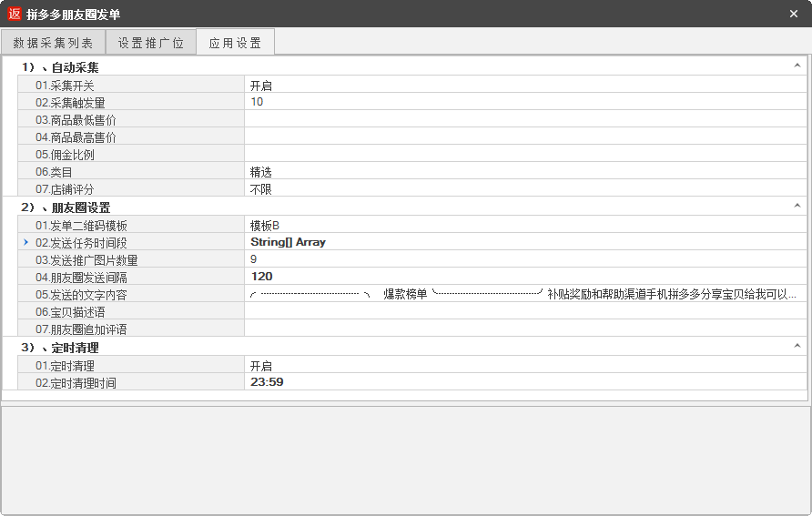Viewport: 812px width, 516px height.
Task: Click the empty 商品最高售价 value field
Action: (x=525, y=137)
